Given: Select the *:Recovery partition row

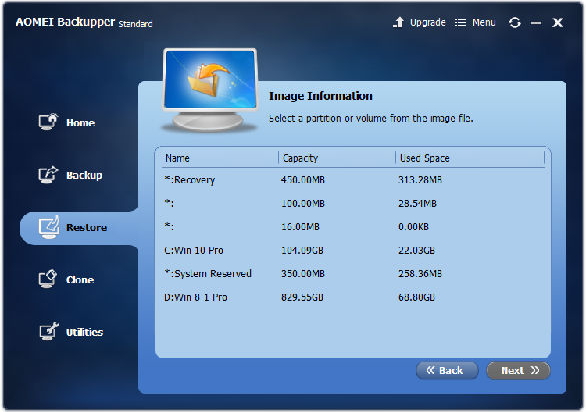Looking at the screenshot, I should (x=353, y=180).
